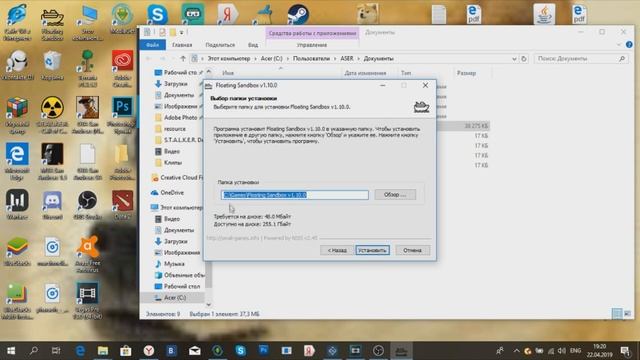
Task: Expand breadcrumb chevron after ASER
Action: point(359,59)
